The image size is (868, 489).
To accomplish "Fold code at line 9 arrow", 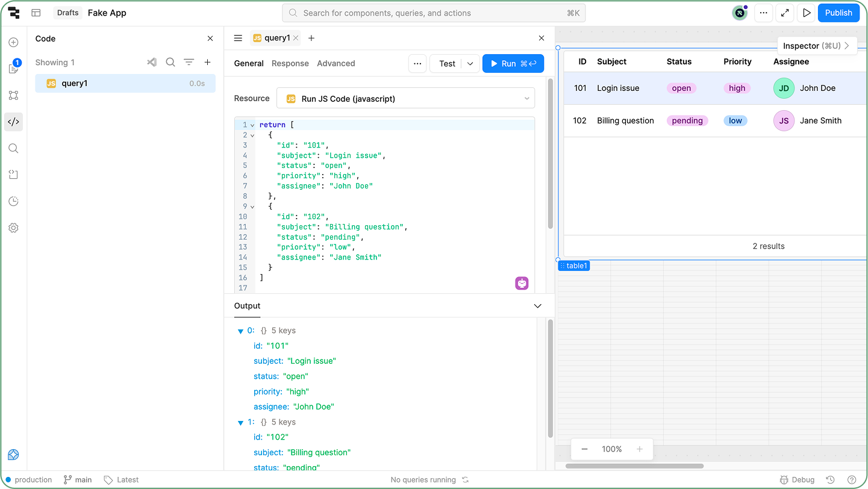I will tap(252, 207).
